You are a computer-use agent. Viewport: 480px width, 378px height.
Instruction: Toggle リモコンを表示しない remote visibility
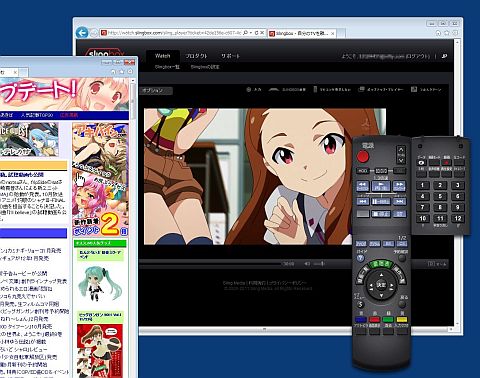point(332,90)
